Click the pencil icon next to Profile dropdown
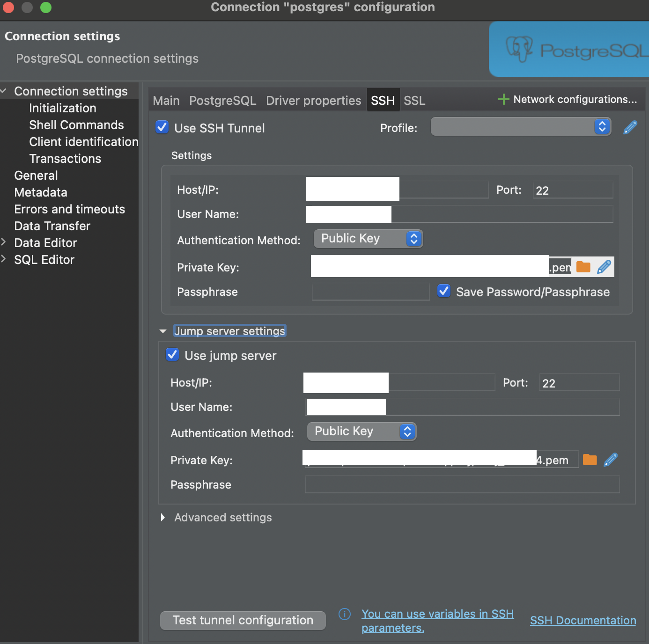This screenshot has height=644, width=649. coord(630,127)
